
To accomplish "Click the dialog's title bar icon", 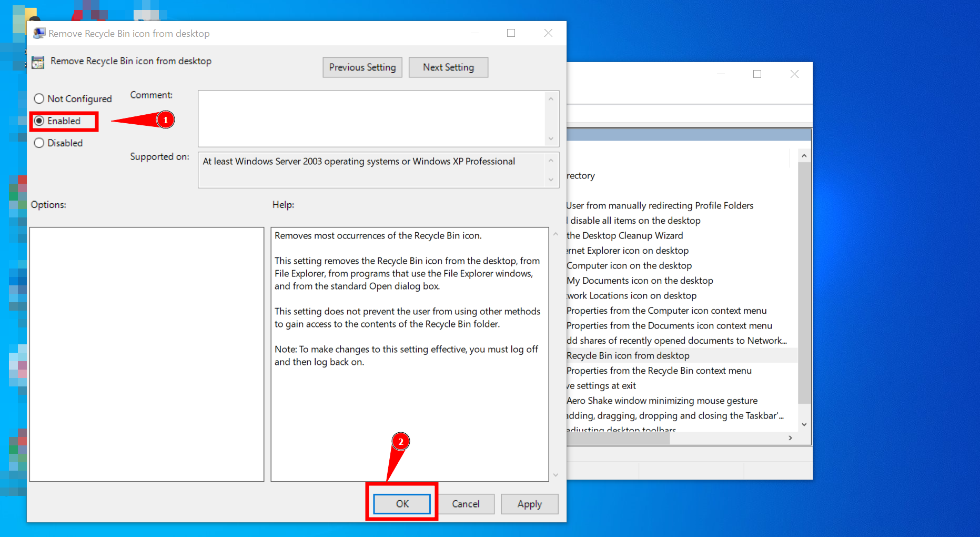I will pos(39,33).
